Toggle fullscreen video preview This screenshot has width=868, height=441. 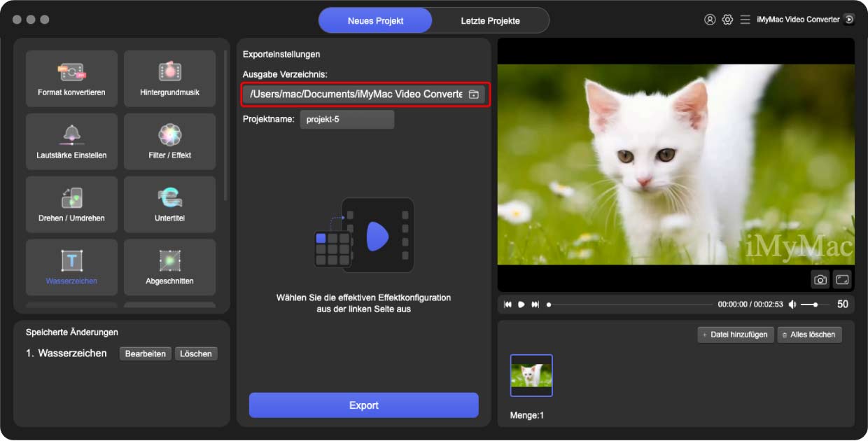(x=842, y=279)
